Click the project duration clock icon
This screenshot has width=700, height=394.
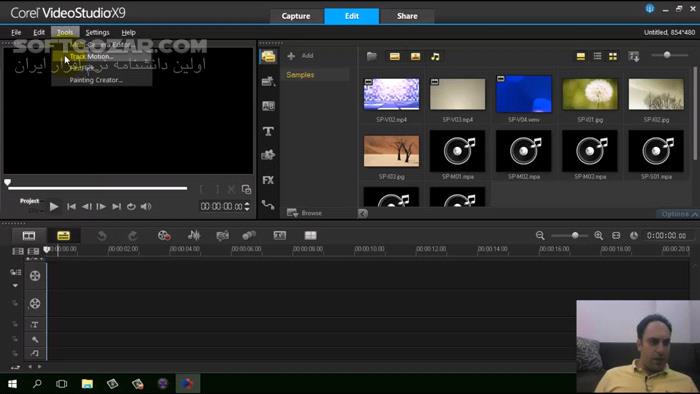click(x=634, y=236)
